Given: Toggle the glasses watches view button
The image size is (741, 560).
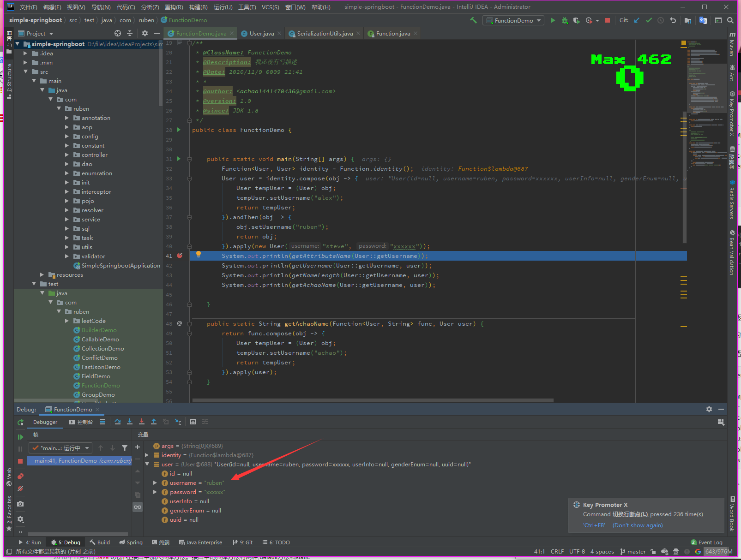Looking at the screenshot, I should [x=138, y=507].
